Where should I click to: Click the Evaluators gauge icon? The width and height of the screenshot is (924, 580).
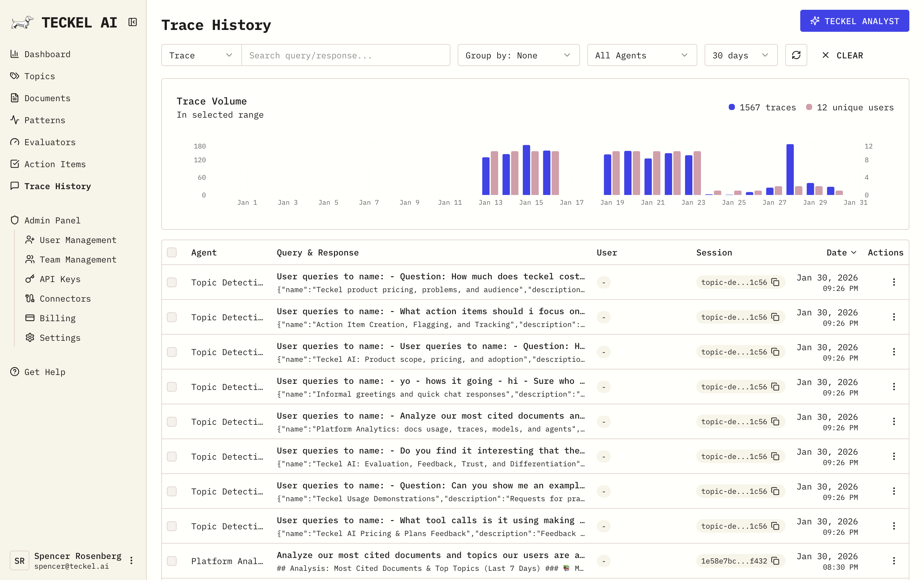point(15,142)
